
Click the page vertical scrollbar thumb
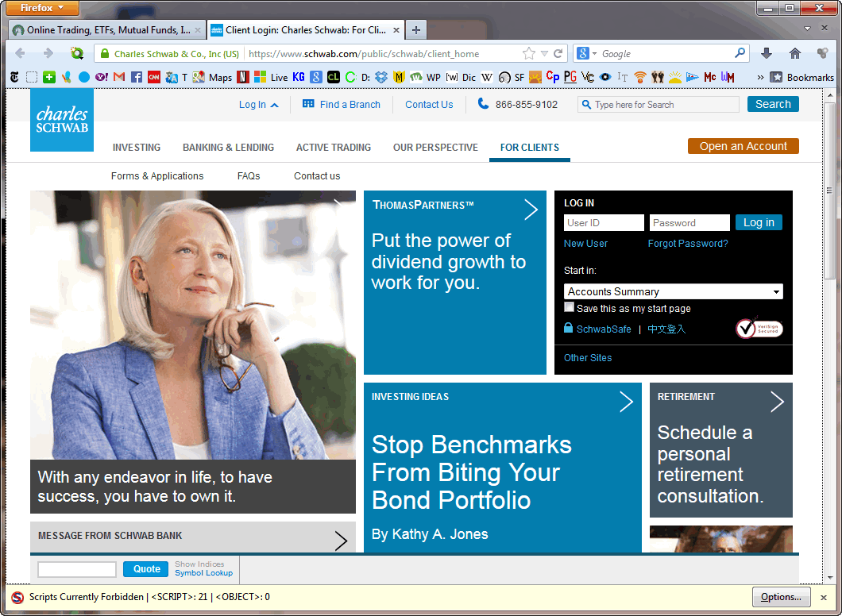[x=829, y=191]
